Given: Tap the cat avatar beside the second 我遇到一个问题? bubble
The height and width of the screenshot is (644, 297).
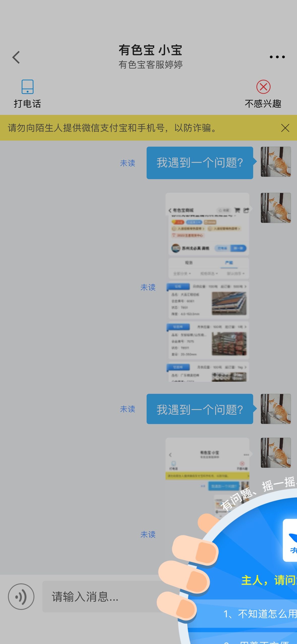Looking at the screenshot, I should 276,409.
